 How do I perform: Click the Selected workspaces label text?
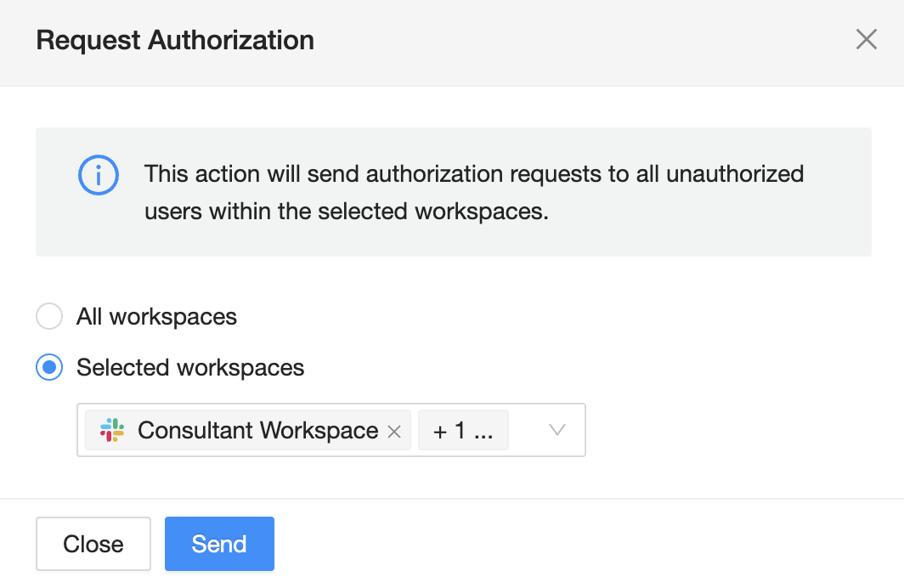click(x=190, y=368)
